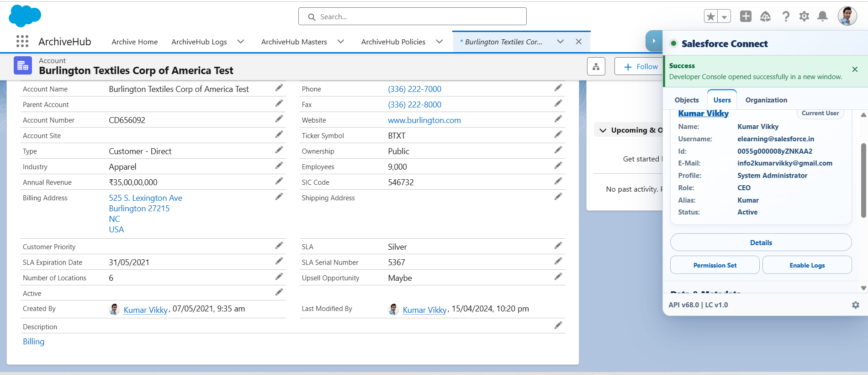Edit the Annual Revenue pencil icon

click(x=279, y=181)
